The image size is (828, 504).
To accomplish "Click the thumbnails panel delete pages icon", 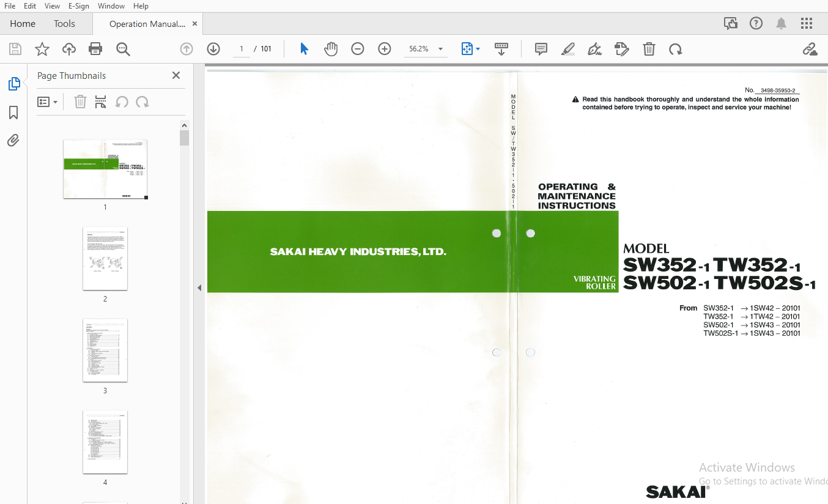I will click(80, 102).
